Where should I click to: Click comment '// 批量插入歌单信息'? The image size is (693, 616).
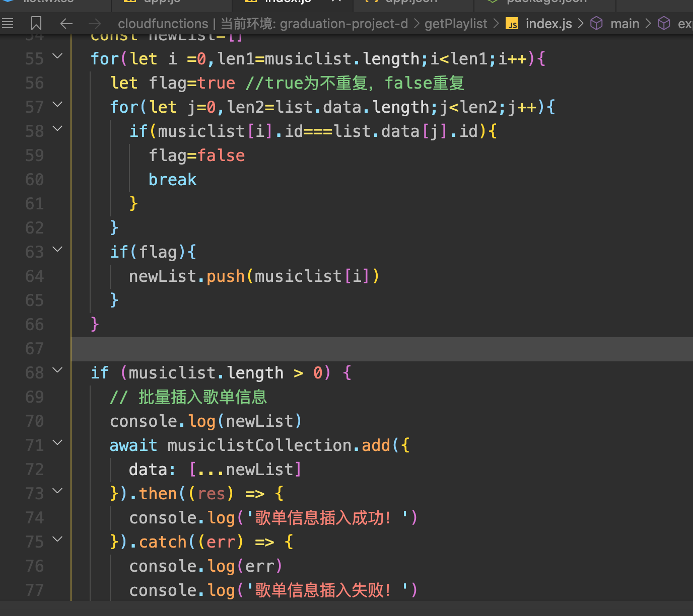pyautogui.click(x=188, y=397)
